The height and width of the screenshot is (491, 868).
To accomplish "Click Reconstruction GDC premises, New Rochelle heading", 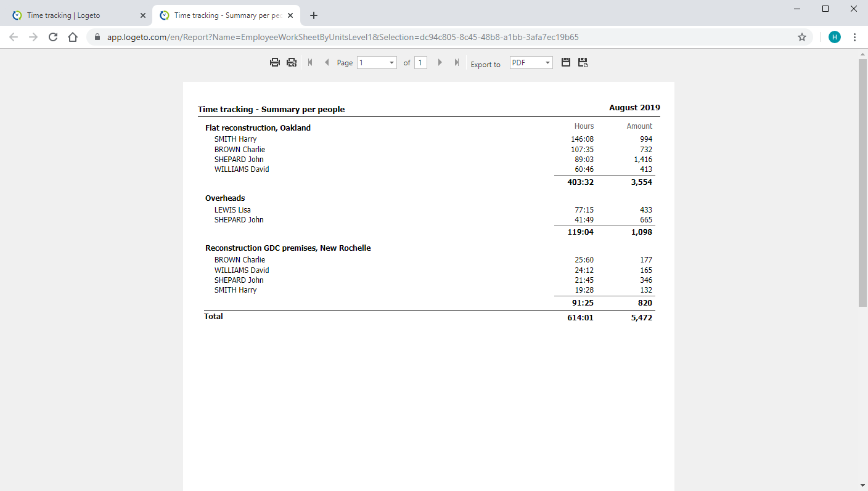I will coord(288,248).
